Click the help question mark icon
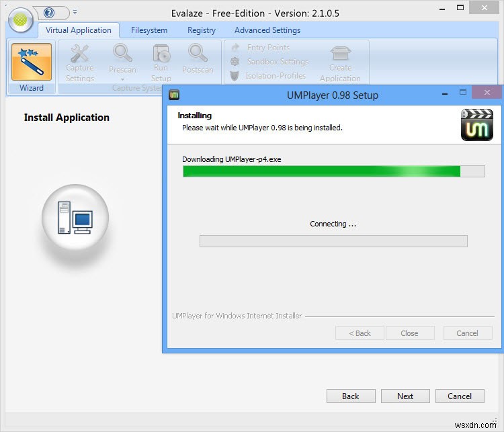 click(49, 13)
